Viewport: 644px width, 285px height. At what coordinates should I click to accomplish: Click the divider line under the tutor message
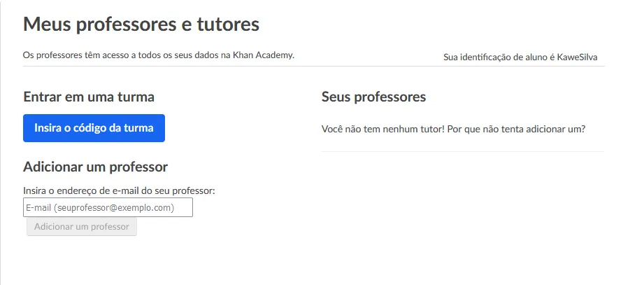pos(462,151)
